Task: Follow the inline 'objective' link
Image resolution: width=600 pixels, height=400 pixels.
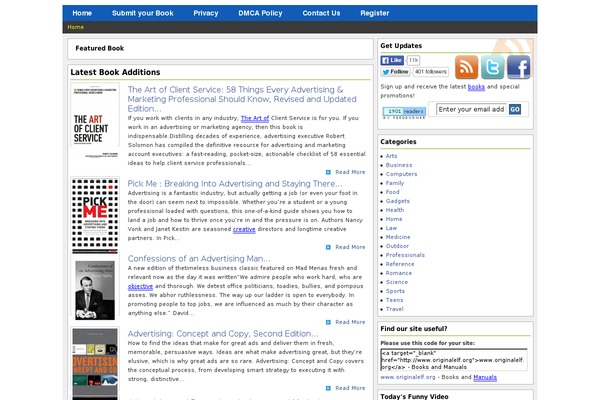Action: (140, 286)
